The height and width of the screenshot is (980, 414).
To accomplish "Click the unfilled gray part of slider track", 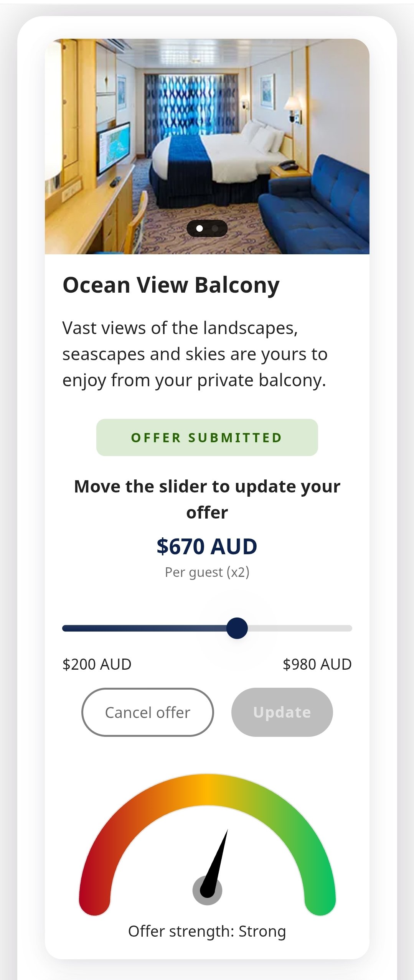I will (x=299, y=628).
